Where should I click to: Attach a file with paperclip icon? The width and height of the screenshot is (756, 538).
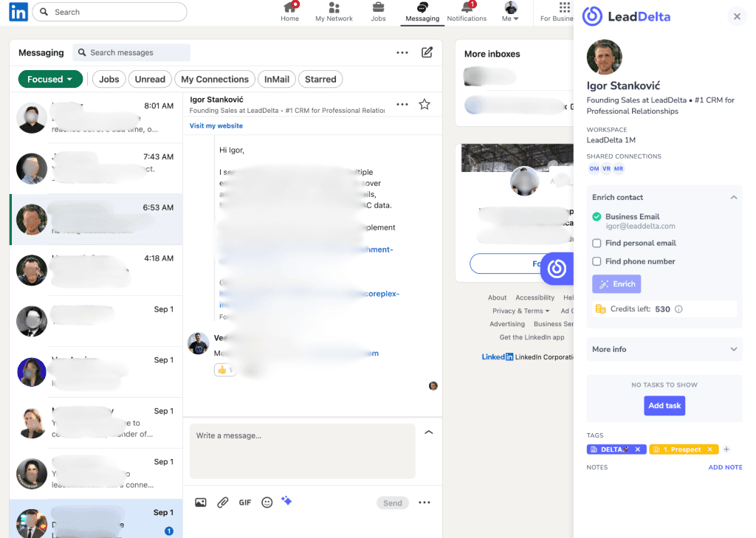click(223, 503)
